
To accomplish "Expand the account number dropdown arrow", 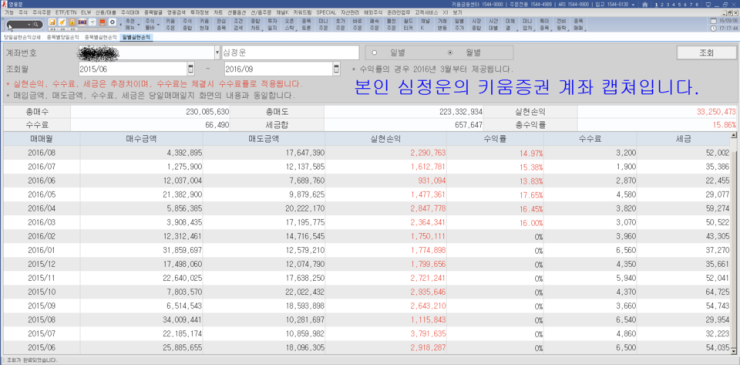I will click(x=217, y=52).
